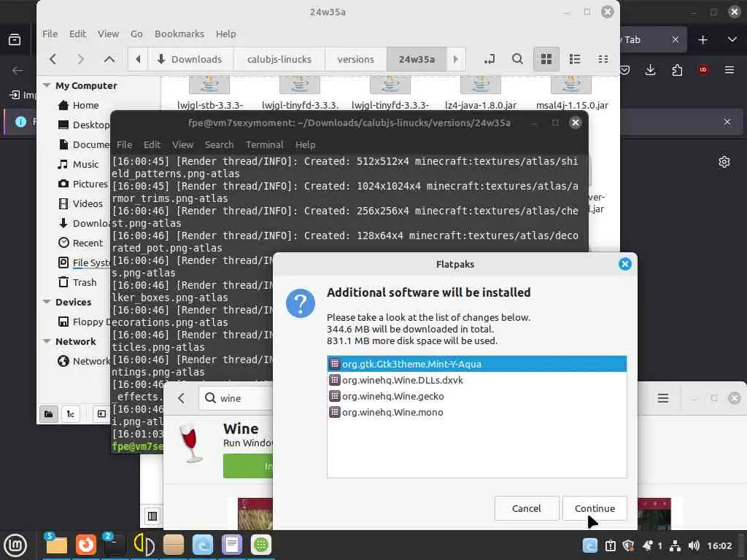
Task: Click the 24w35a breadcrumb
Action: point(417,59)
